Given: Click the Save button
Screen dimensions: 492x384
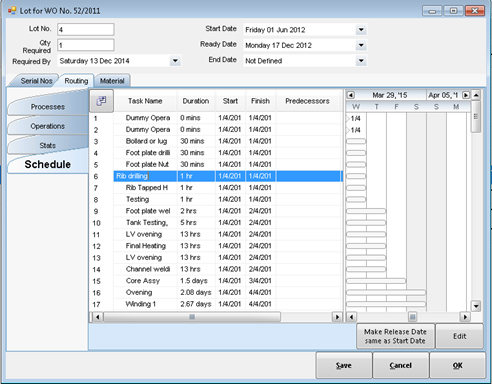Looking at the screenshot, I should (x=344, y=365).
